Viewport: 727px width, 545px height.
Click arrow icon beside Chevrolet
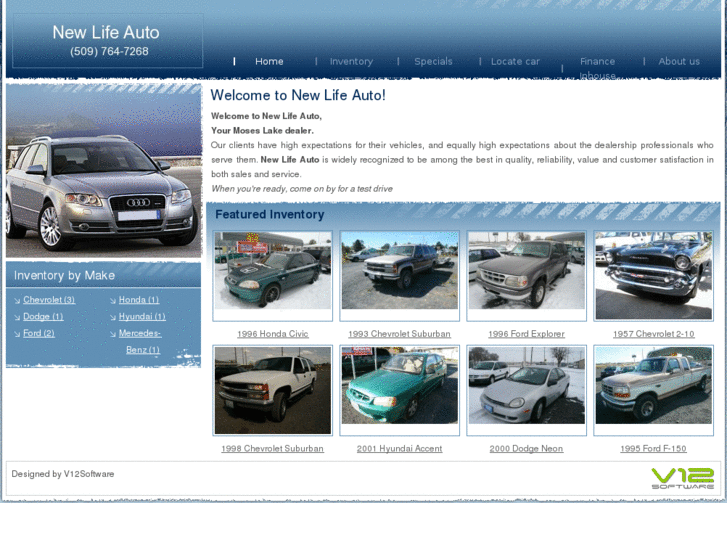pos(17,301)
